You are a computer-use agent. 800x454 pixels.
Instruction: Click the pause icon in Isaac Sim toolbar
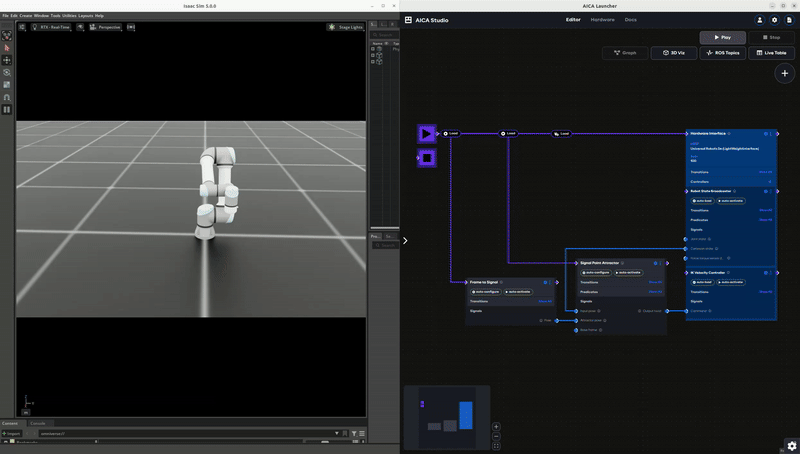pyautogui.click(x=7, y=109)
